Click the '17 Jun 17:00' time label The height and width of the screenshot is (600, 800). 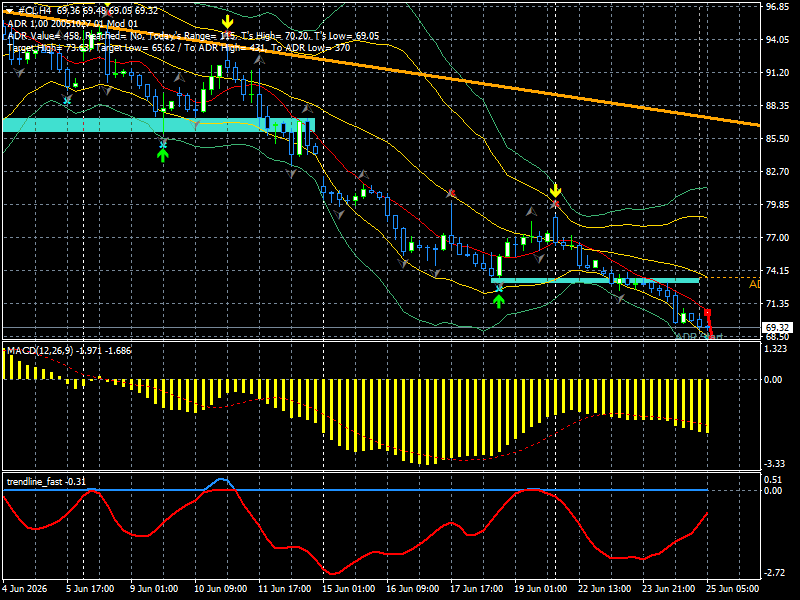point(477,589)
